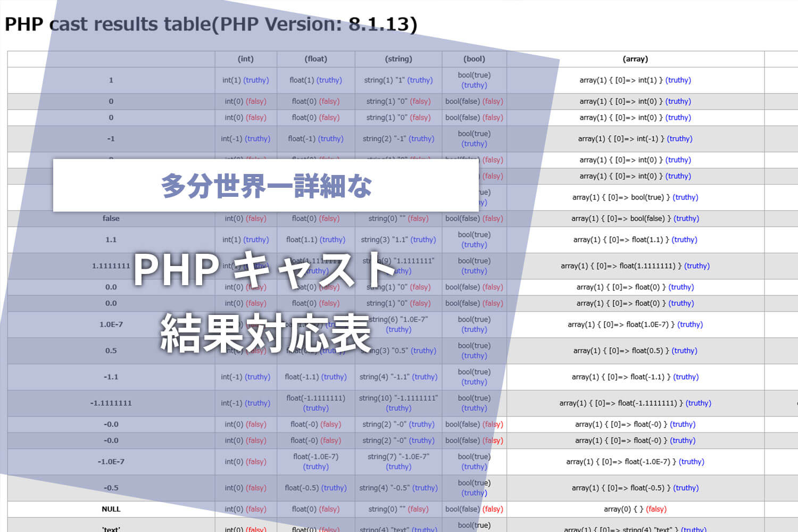Click "array(1) { [0]=> int(1) }" cell
Viewport: 798px width, 532px height.
click(635, 80)
